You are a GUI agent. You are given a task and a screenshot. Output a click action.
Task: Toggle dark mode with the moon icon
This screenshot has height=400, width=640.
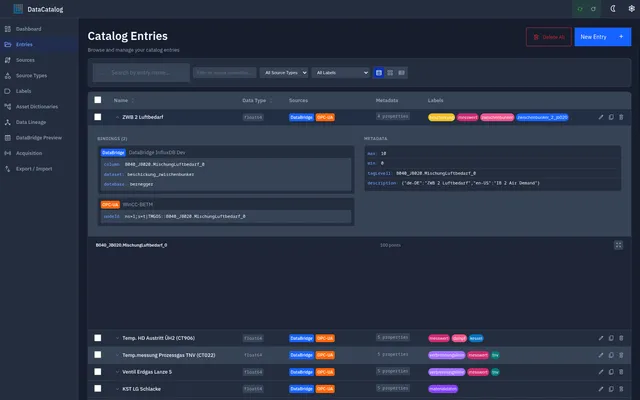[613, 9]
